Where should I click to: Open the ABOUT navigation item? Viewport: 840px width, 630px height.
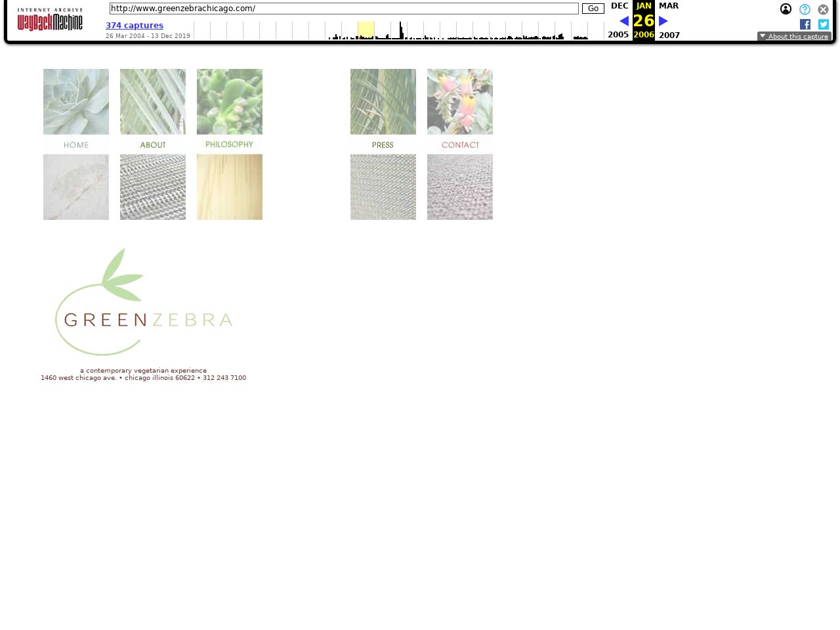coord(153,144)
